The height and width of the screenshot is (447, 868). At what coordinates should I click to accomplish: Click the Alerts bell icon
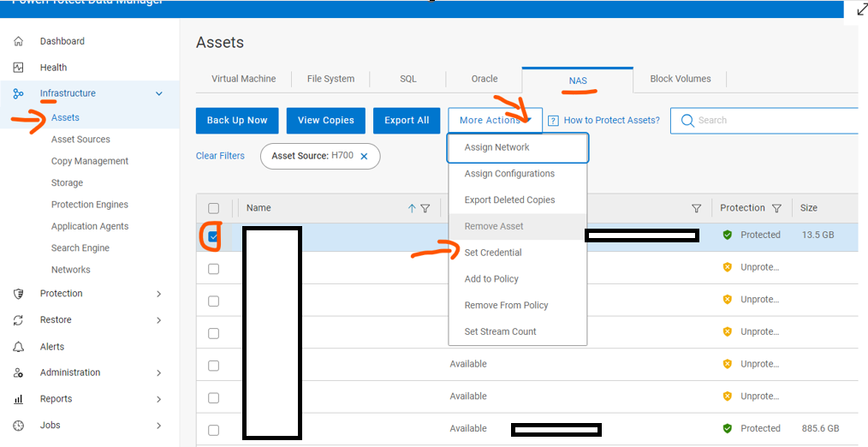point(18,347)
